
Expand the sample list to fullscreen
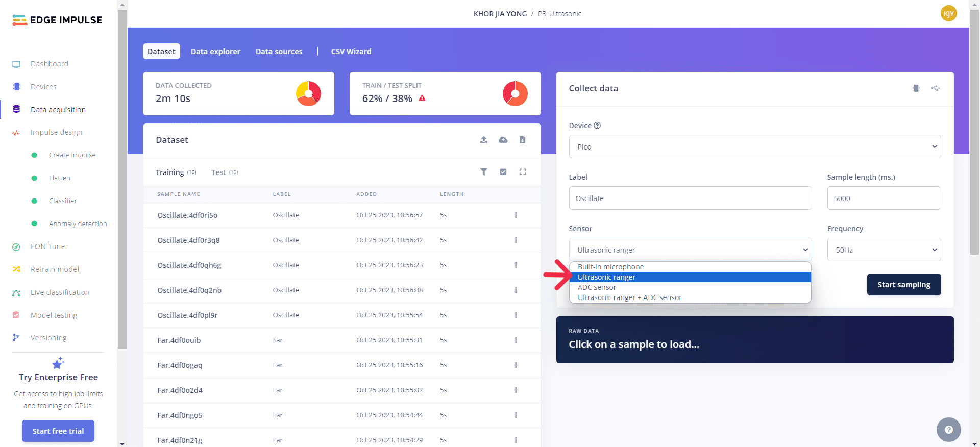coord(522,172)
